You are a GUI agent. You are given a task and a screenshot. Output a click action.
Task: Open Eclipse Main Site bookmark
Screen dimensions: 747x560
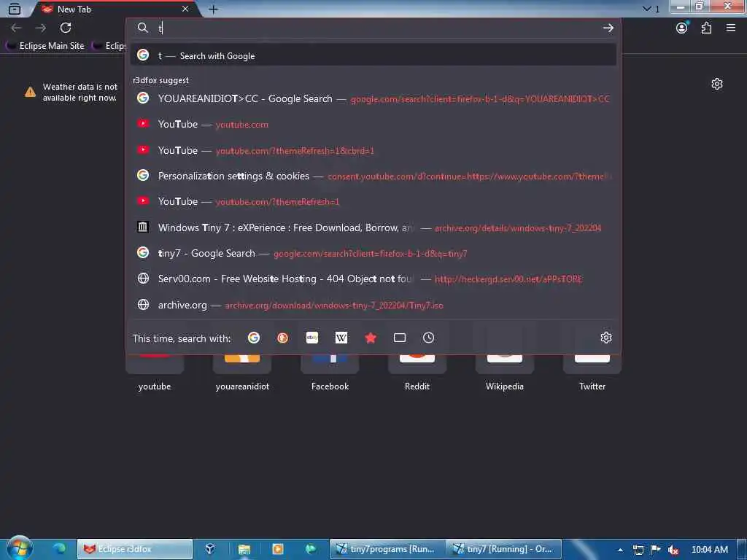point(45,46)
